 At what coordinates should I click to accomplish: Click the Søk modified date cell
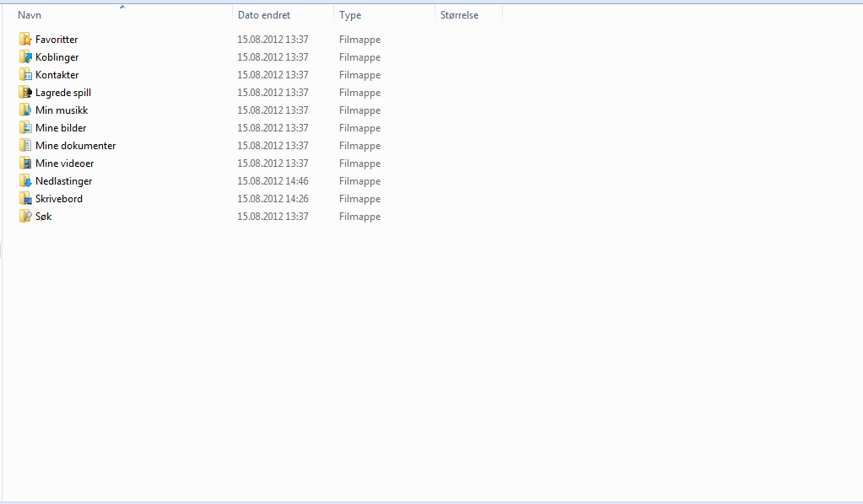point(272,217)
